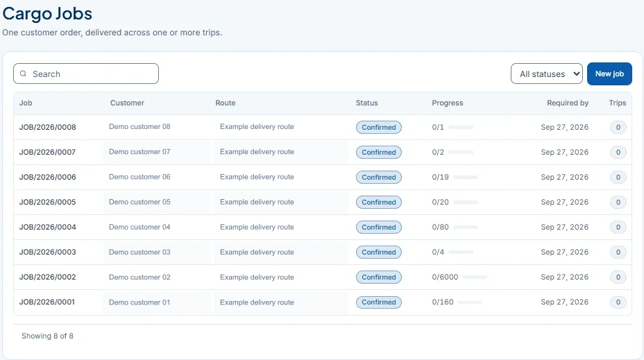Click the Route column header
644x360 pixels.
pyautogui.click(x=226, y=103)
